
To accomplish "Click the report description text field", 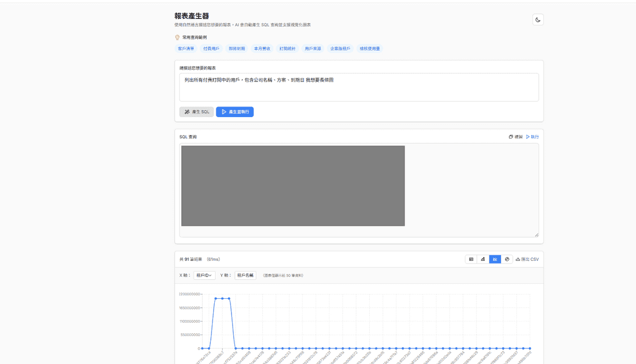I will click(x=359, y=87).
